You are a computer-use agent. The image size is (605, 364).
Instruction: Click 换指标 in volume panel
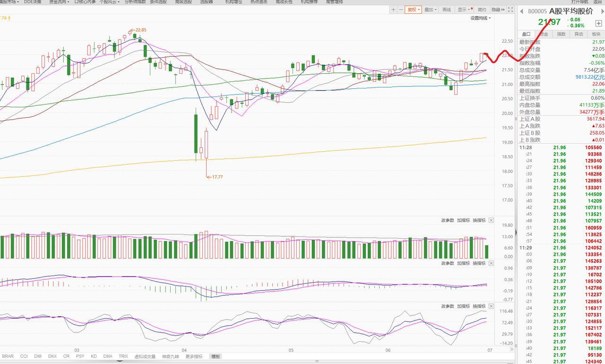[479, 220]
